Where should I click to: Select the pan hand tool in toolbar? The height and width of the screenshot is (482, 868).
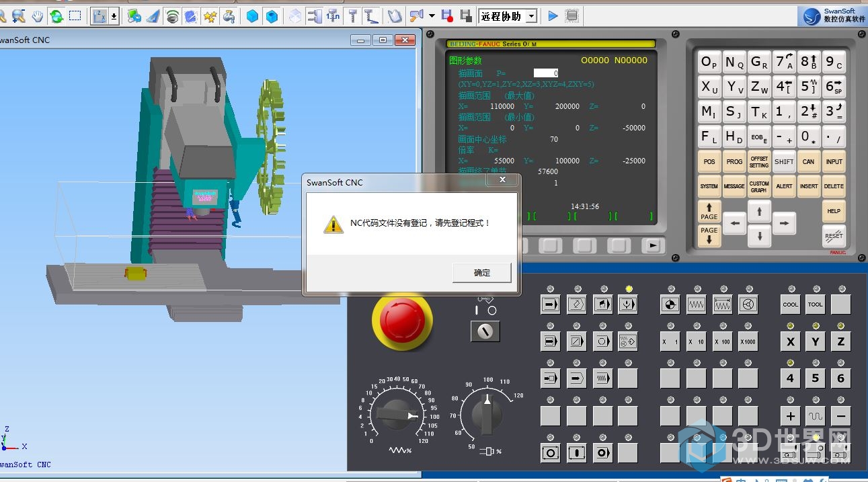(38, 15)
